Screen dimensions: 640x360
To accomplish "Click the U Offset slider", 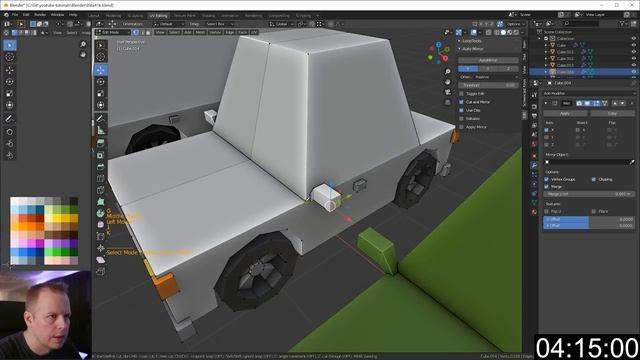I will point(589,219).
